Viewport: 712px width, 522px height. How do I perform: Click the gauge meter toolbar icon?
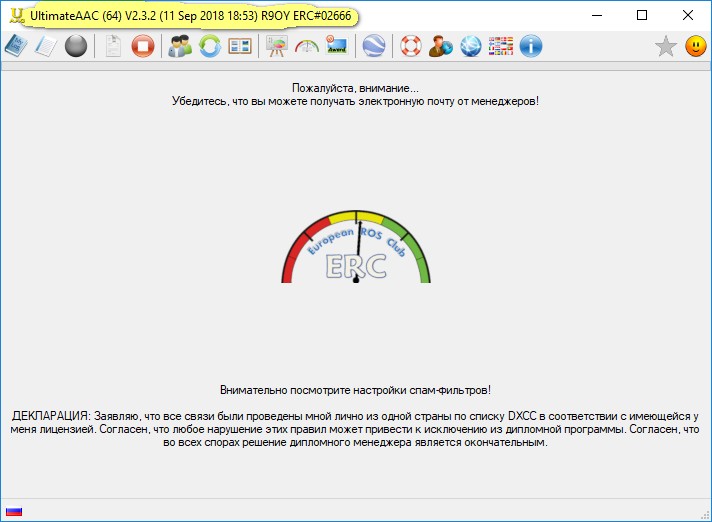(307, 46)
